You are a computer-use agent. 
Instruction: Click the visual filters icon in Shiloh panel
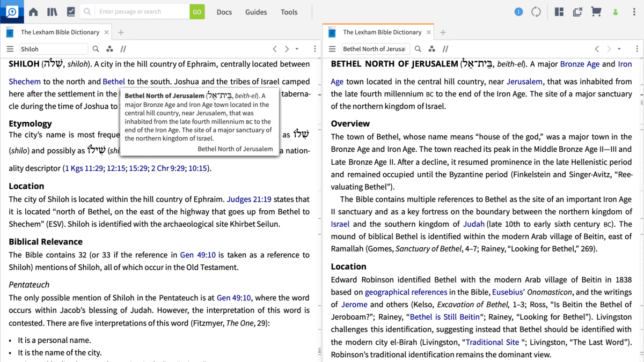pos(109,49)
